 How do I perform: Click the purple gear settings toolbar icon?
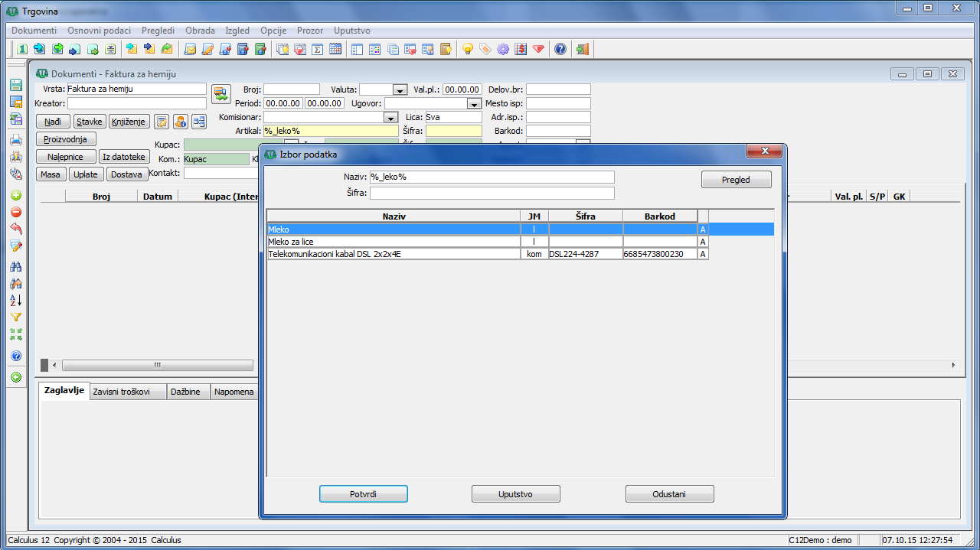pos(502,50)
